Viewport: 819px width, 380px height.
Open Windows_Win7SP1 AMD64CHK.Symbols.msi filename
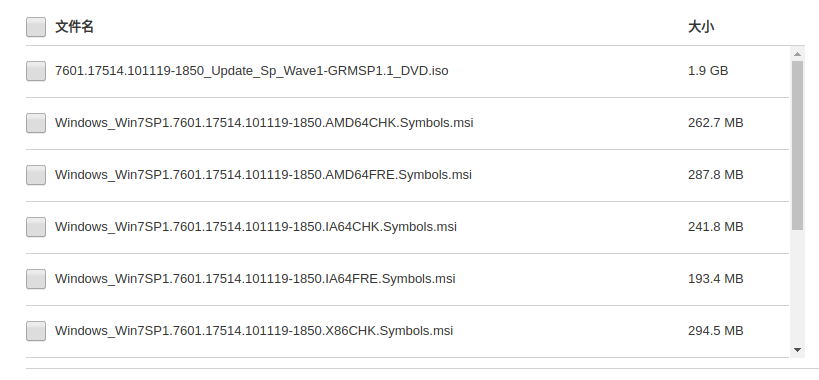pos(264,123)
